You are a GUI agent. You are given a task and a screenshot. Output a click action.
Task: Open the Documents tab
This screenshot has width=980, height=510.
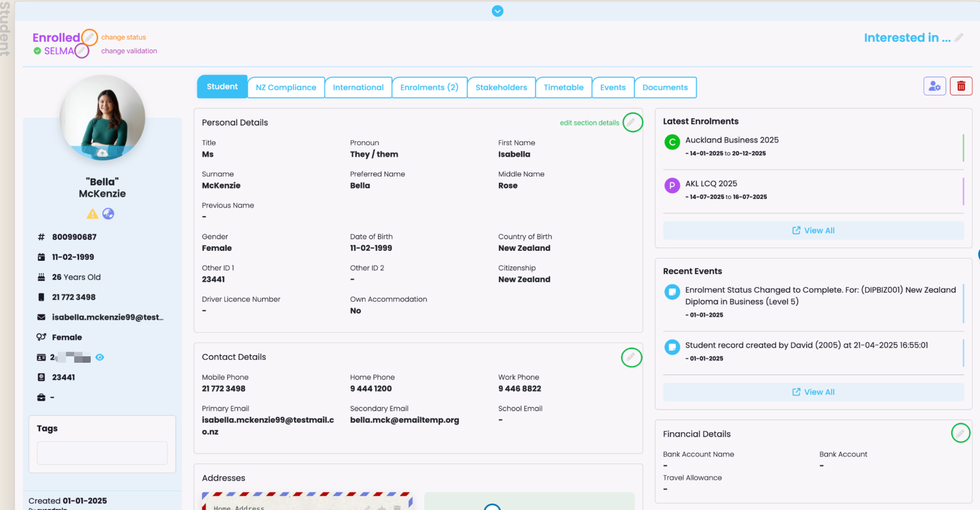click(664, 88)
